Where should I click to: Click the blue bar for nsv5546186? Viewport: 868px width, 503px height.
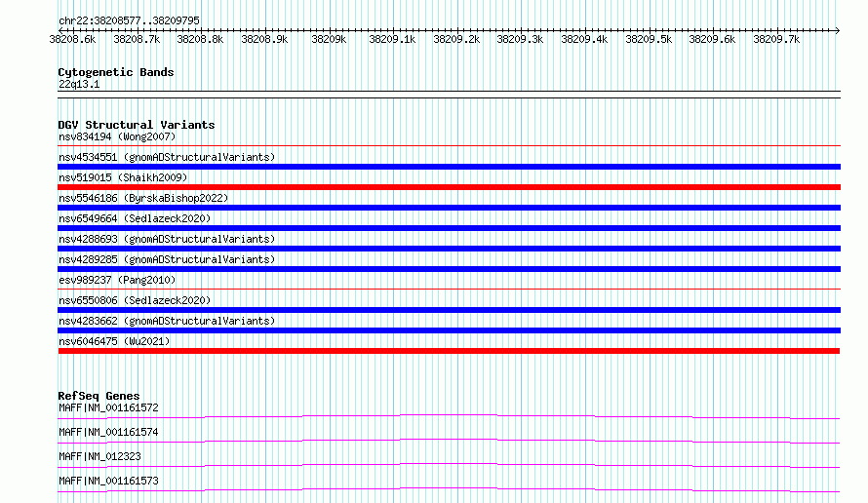click(449, 208)
